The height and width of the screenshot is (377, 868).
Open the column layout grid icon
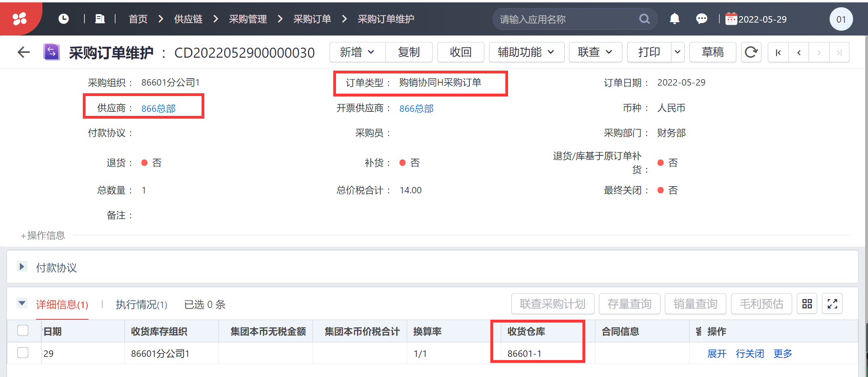[x=807, y=304]
